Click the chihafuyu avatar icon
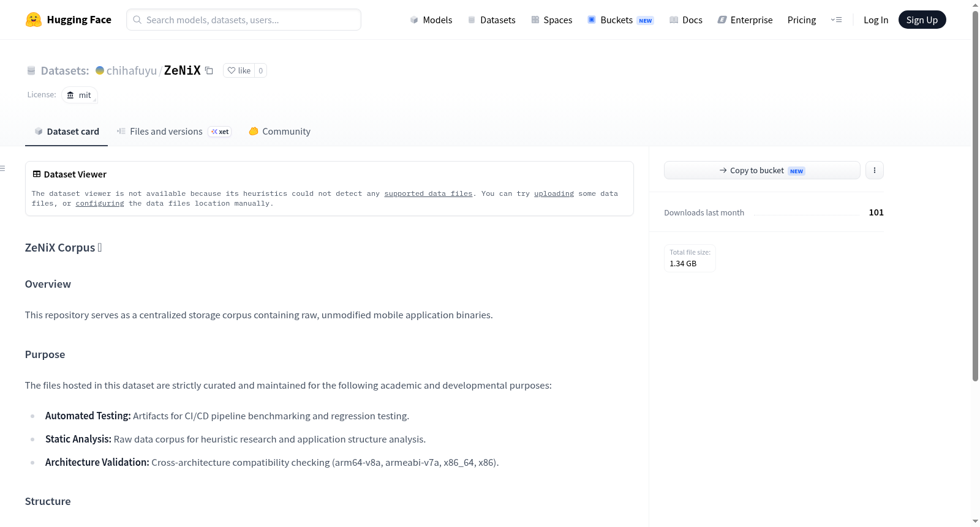The width and height of the screenshot is (980, 527). 100,70
